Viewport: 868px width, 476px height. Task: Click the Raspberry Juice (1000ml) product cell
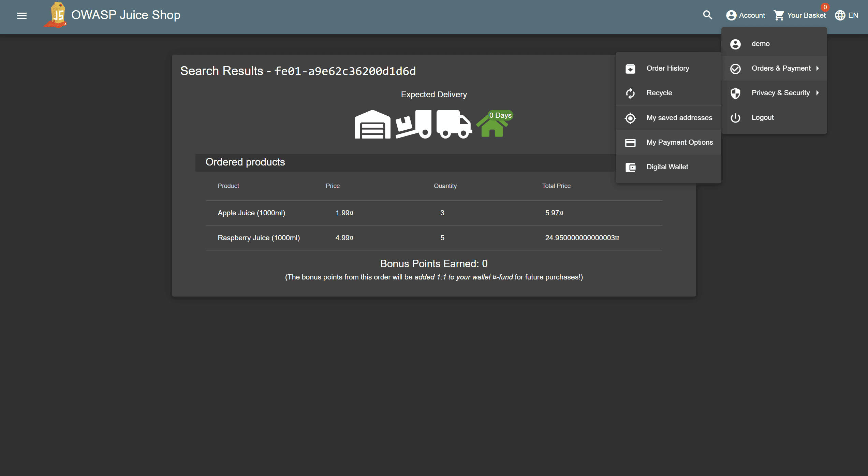click(x=259, y=238)
